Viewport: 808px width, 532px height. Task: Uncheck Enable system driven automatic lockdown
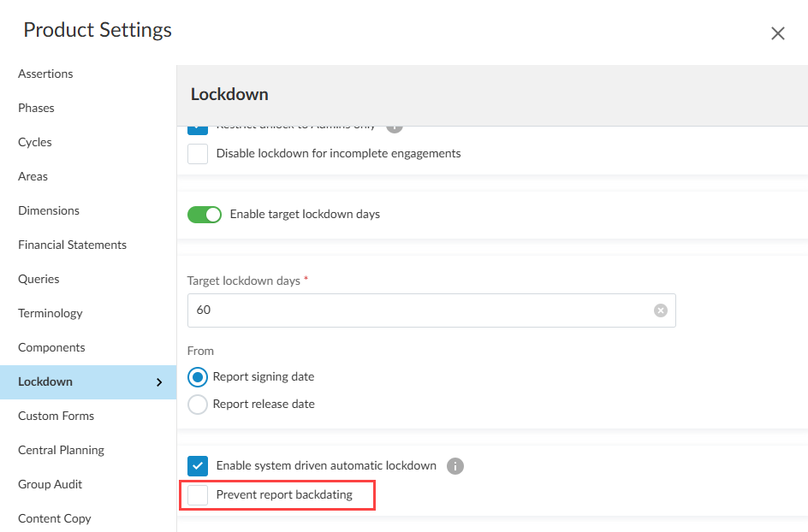(197, 466)
